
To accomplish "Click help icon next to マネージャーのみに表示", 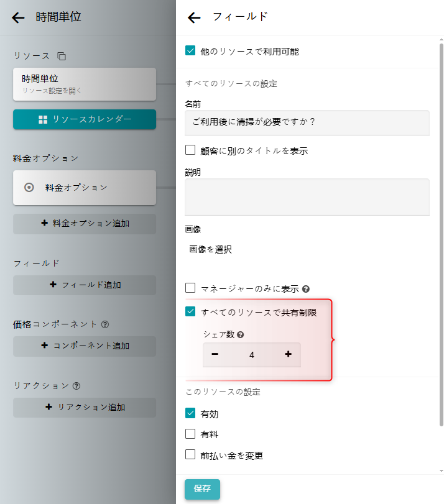I will click(x=306, y=289).
